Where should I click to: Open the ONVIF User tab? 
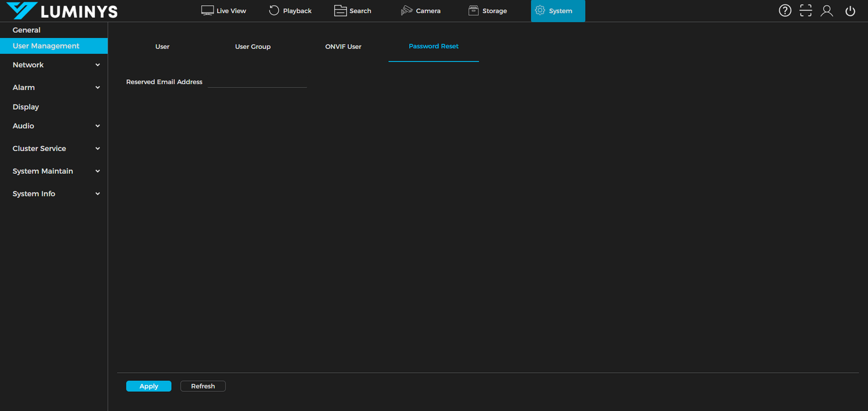coord(343,46)
